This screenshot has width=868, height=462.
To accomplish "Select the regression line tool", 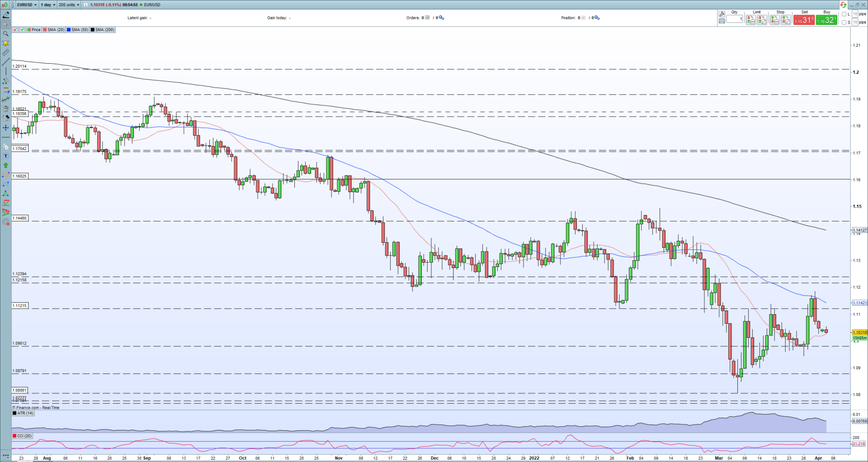I will pyautogui.click(x=6, y=99).
